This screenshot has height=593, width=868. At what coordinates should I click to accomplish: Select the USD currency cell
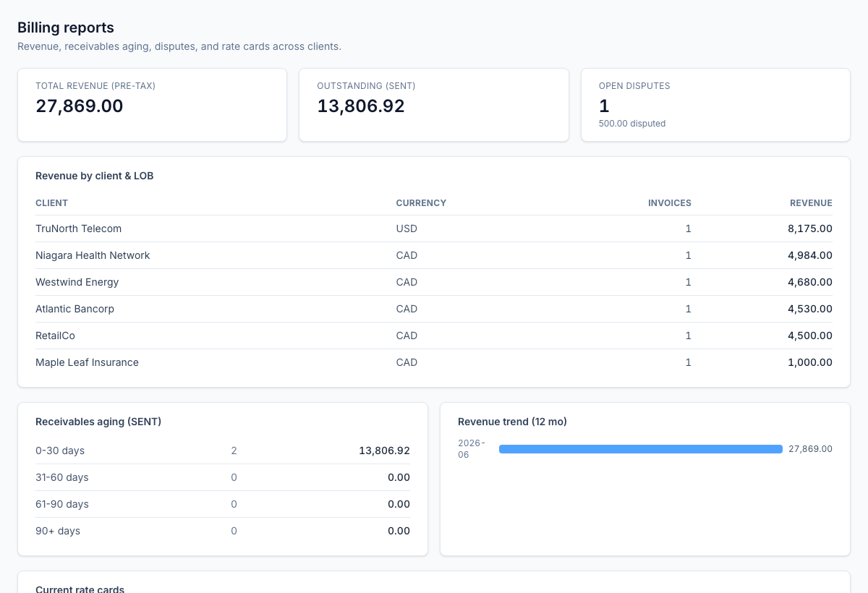coord(407,229)
